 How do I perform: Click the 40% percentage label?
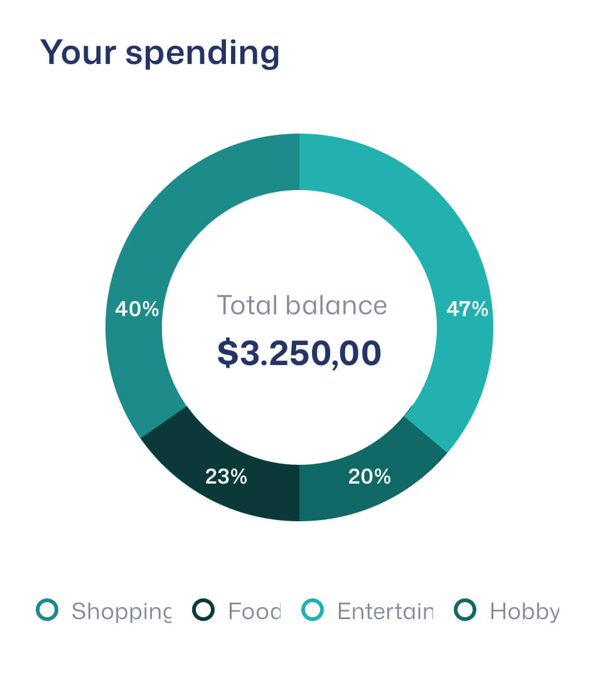[x=137, y=309]
